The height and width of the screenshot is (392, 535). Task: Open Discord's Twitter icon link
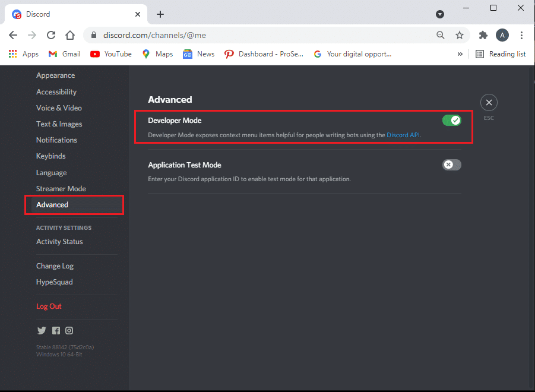point(42,330)
